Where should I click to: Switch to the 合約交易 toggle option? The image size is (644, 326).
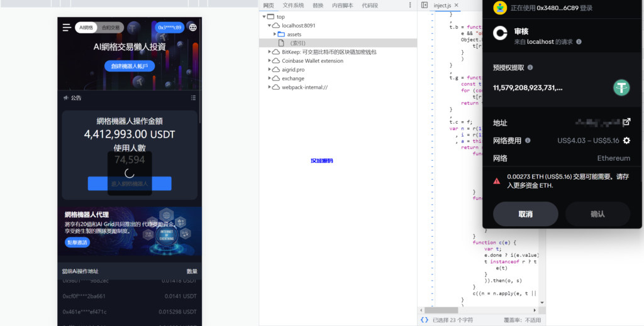click(x=111, y=28)
